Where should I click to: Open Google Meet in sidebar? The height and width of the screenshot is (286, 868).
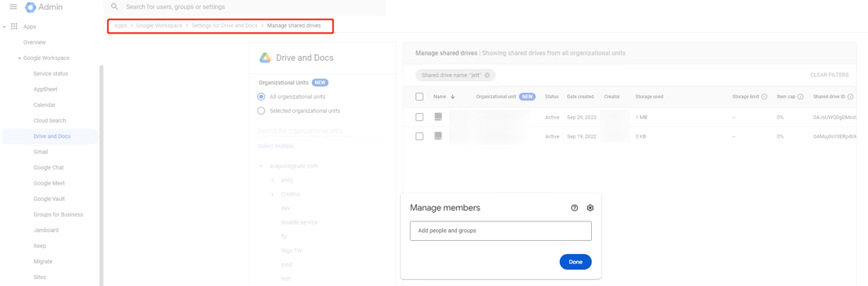pyautogui.click(x=49, y=183)
